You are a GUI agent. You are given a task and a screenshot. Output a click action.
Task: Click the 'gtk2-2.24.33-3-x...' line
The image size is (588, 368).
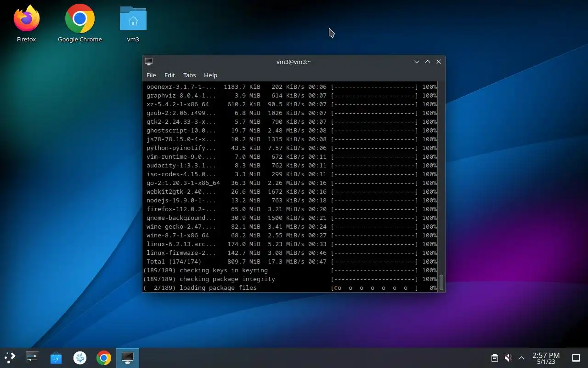[291, 122]
